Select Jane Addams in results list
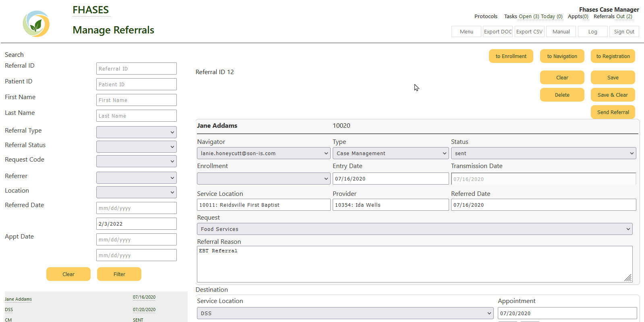Viewport: 644px width, 322px height. coord(18,299)
